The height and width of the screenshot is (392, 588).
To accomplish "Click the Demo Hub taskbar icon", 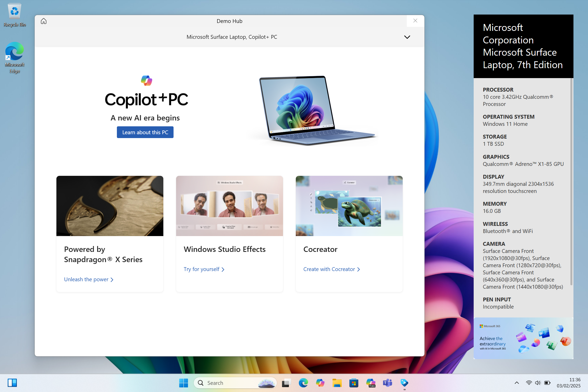I will coord(404,383).
